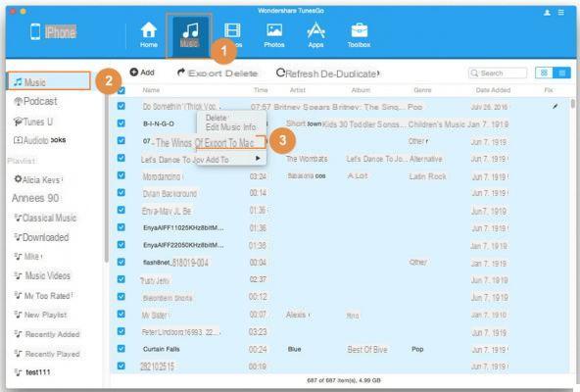The width and height of the screenshot is (580, 392).
Task: Open the Classical Music playlist
Action: point(45,218)
